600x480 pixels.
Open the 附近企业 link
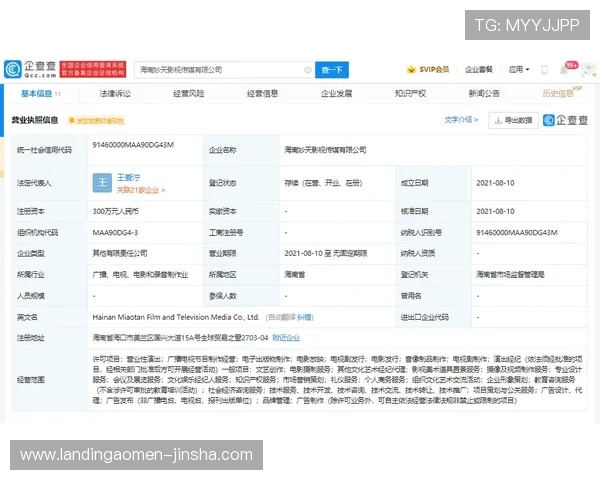[286, 338]
